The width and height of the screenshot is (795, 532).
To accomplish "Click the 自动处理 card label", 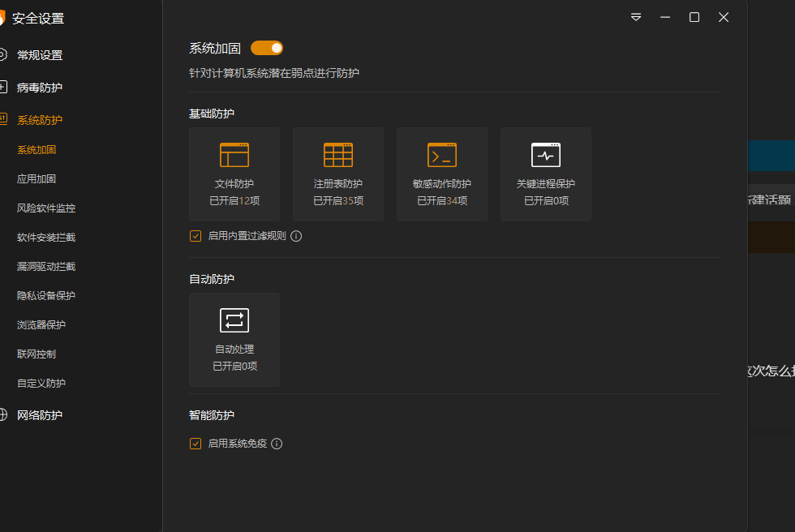I will tap(234, 349).
